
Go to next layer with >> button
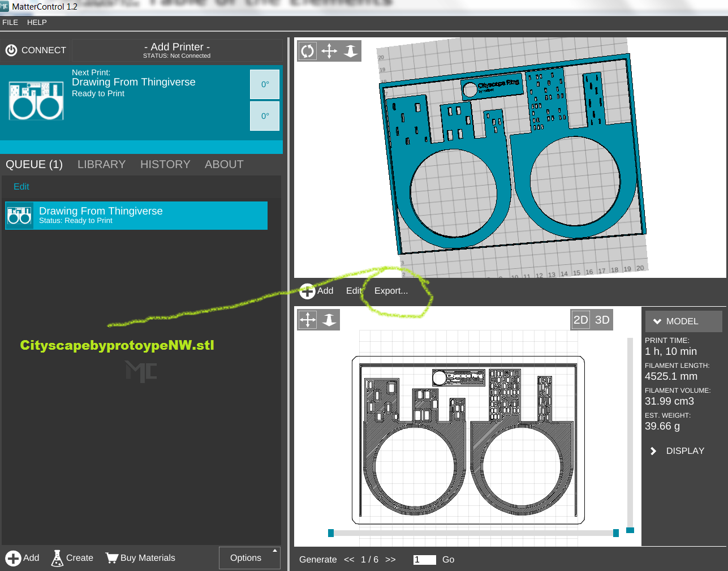coord(390,560)
